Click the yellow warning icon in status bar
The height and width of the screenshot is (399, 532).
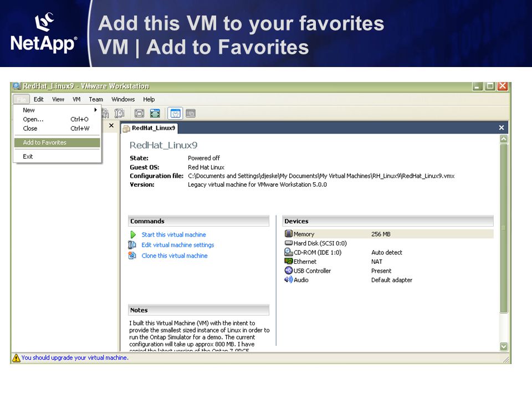tap(16, 357)
